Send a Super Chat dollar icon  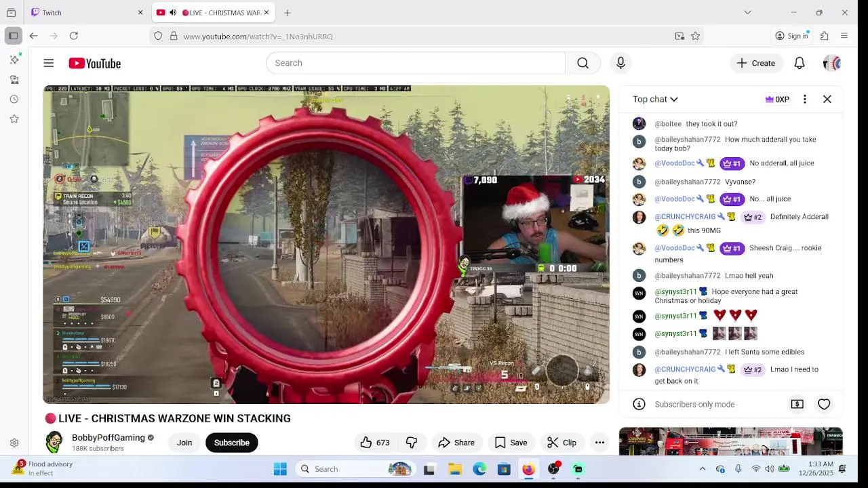point(797,404)
